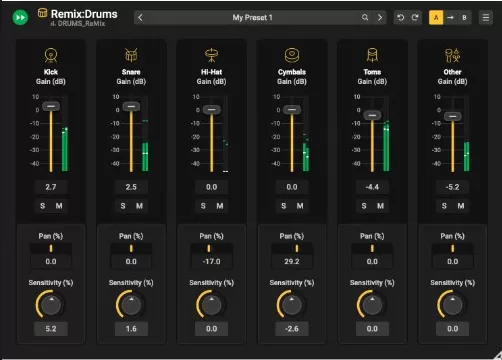
Task: Click the drum icon beside Remix:Drums
Action: [42, 13]
